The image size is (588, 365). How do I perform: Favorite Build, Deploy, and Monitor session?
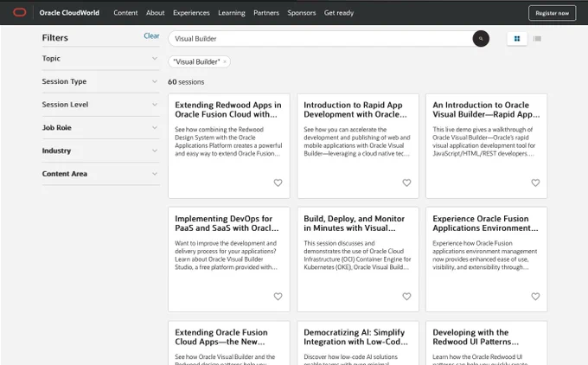(406, 297)
